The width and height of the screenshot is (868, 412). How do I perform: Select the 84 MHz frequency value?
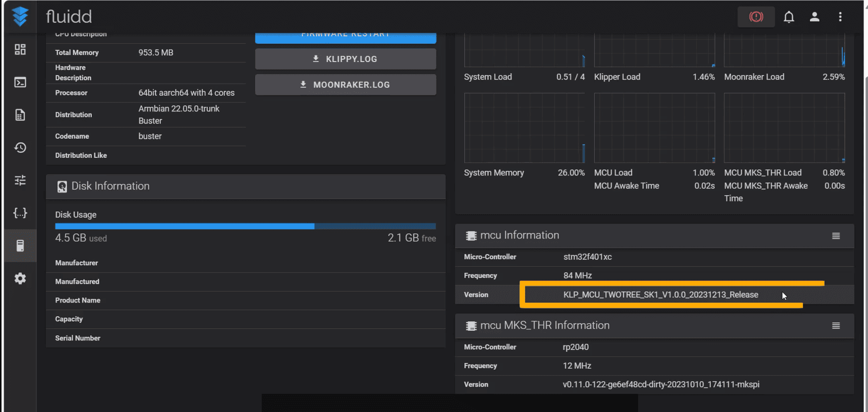click(x=577, y=275)
